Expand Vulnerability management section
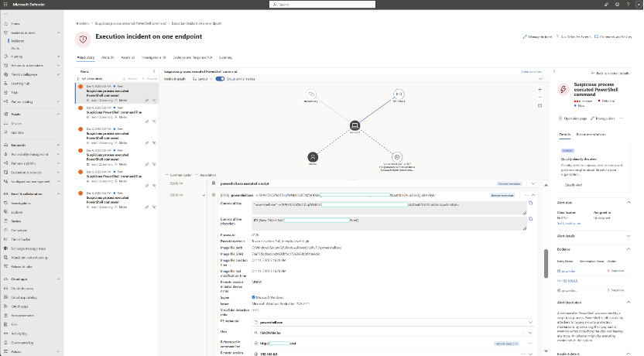Screen dimensions: 644x356 click(58, 154)
